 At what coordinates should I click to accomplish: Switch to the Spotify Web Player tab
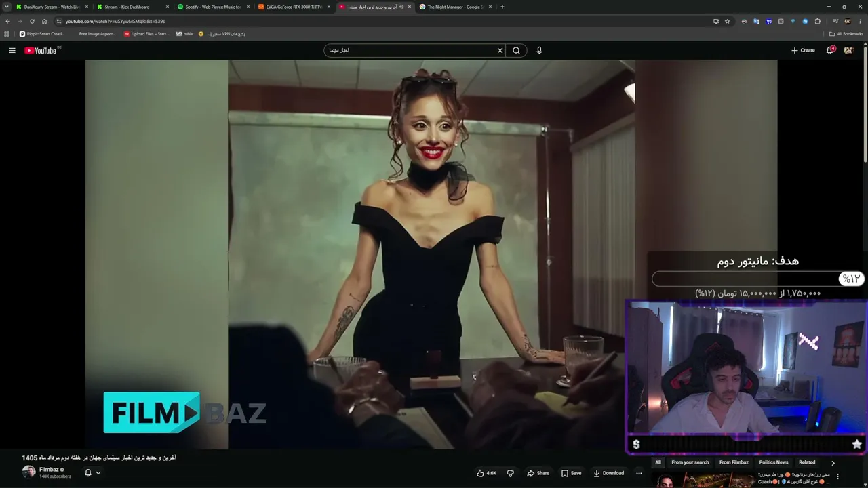(213, 7)
